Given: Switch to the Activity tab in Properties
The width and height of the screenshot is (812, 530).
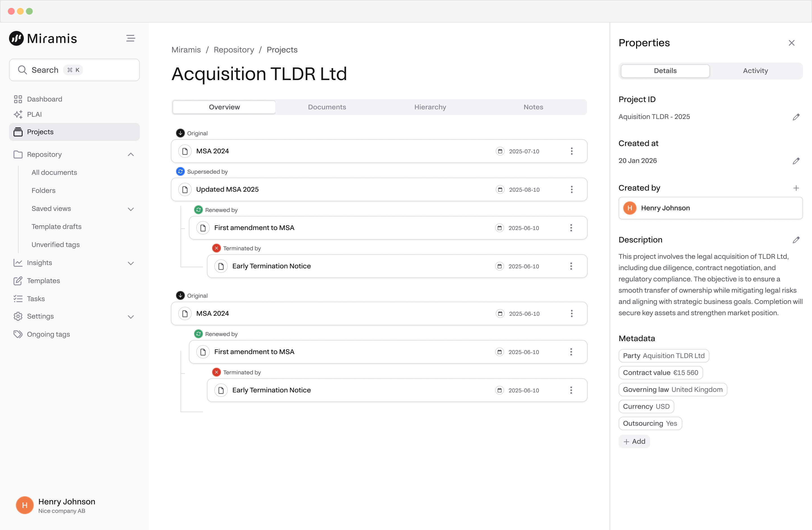Looking at the screenshot, I should point(755,70).
